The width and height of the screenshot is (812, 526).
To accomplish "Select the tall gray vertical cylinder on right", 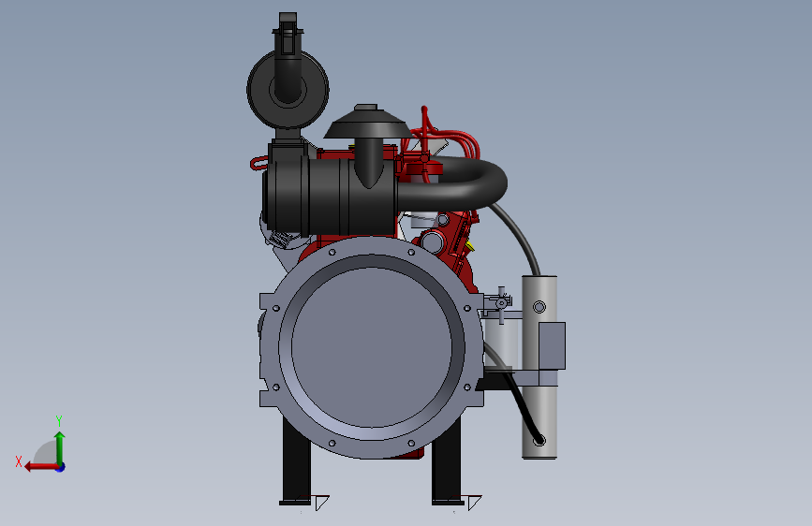I will 539,367.
